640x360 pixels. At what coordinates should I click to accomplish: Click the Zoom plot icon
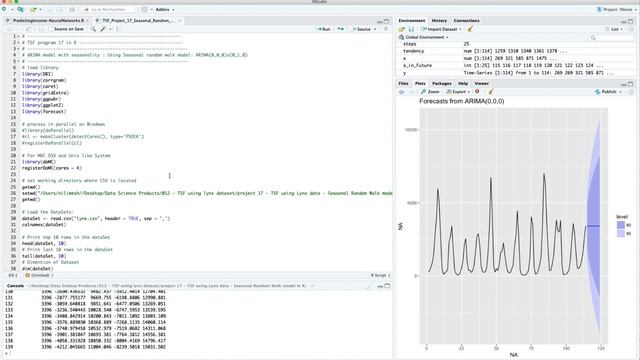pyautogui.click(x=430, y=92)
